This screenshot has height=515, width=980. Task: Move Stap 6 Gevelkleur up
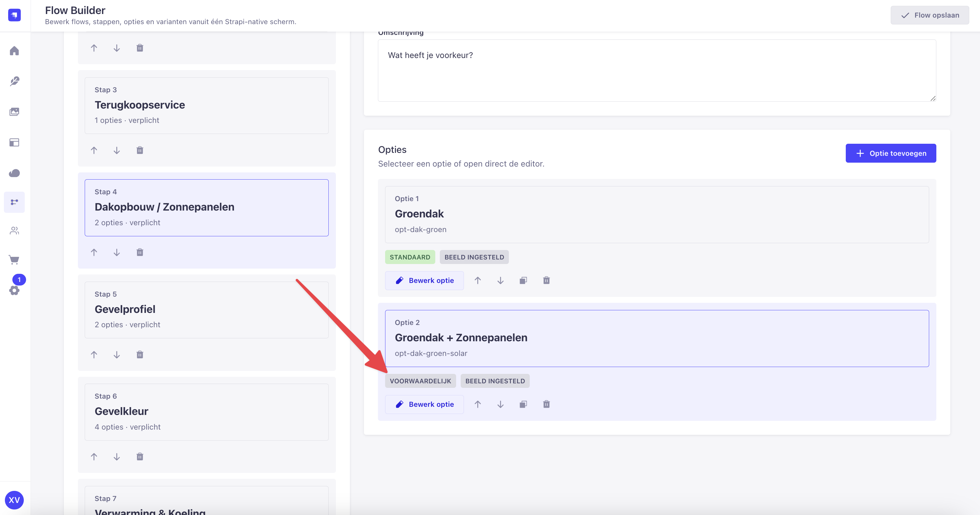click(94, 457)
